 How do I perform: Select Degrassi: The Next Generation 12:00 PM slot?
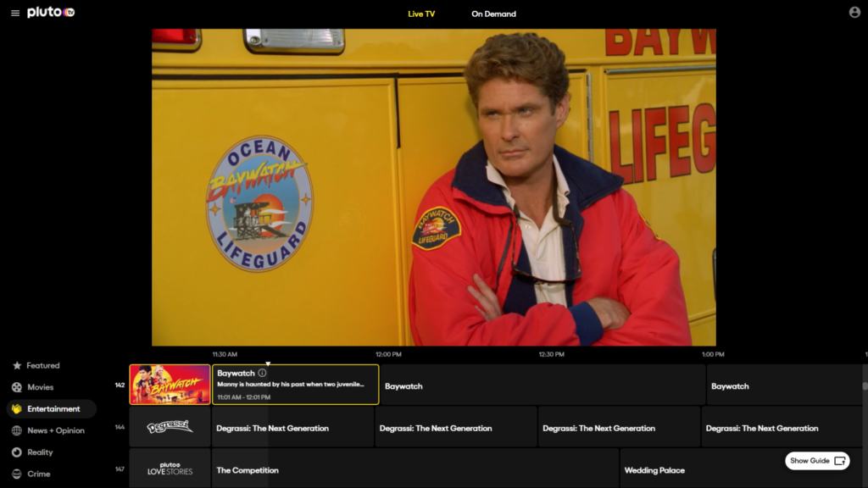tap(456, 427)
